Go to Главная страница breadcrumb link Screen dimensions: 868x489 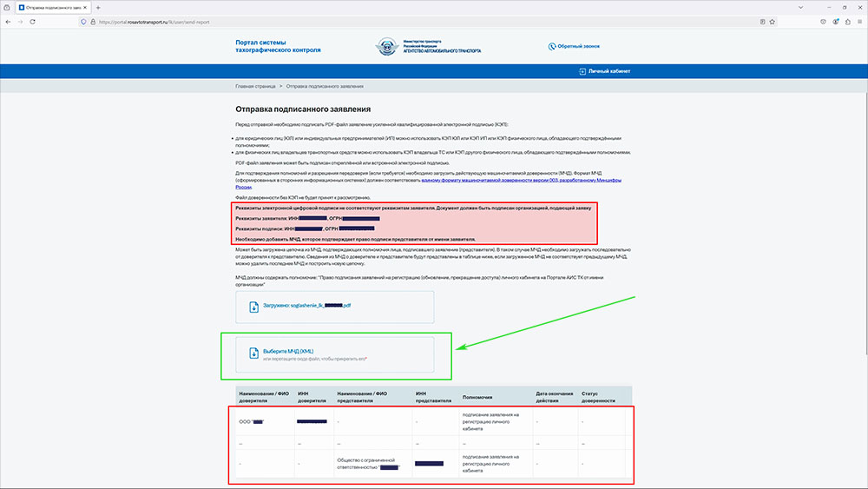(254, 87)
